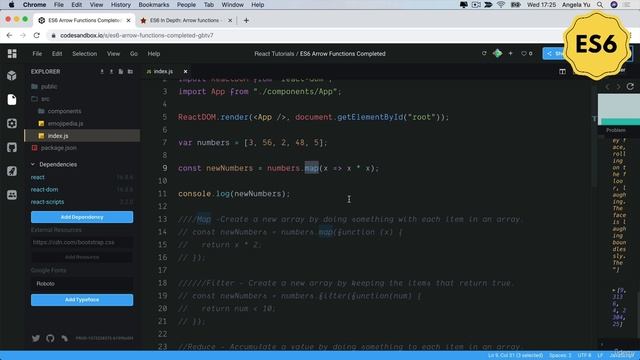Create a new file via Explorer header icon
Image resolution: width=640 pixels, height=360 pixels.
point(121,71)
